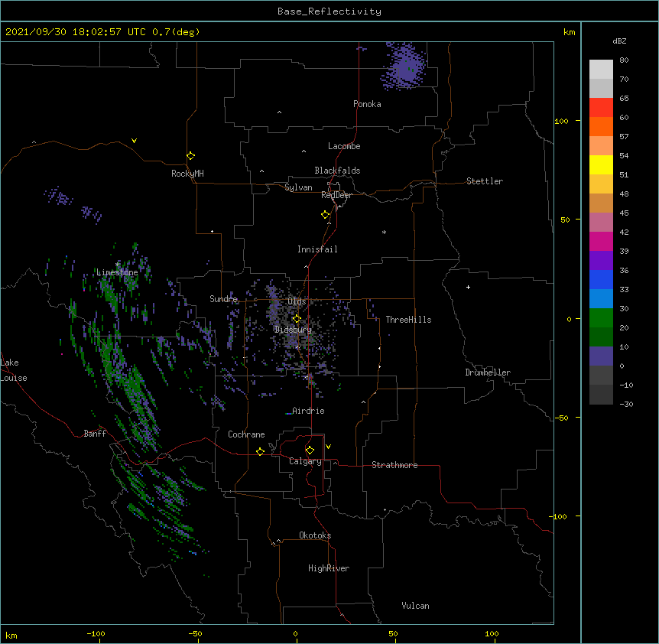This screenshot has height=644, width=659.
Task: Click the yellow diamond marker below Cochrane
Action: [260, 451]
